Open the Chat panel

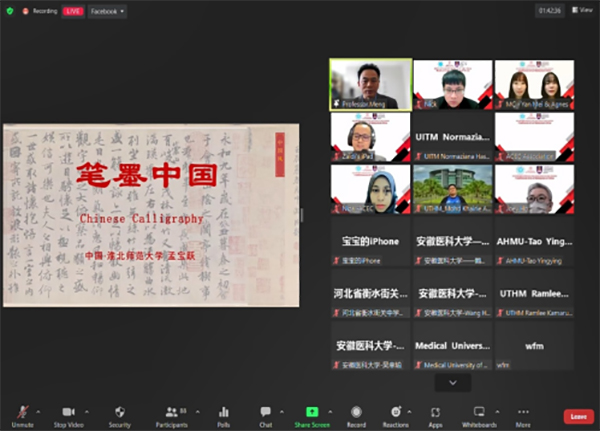pos(266,416)
